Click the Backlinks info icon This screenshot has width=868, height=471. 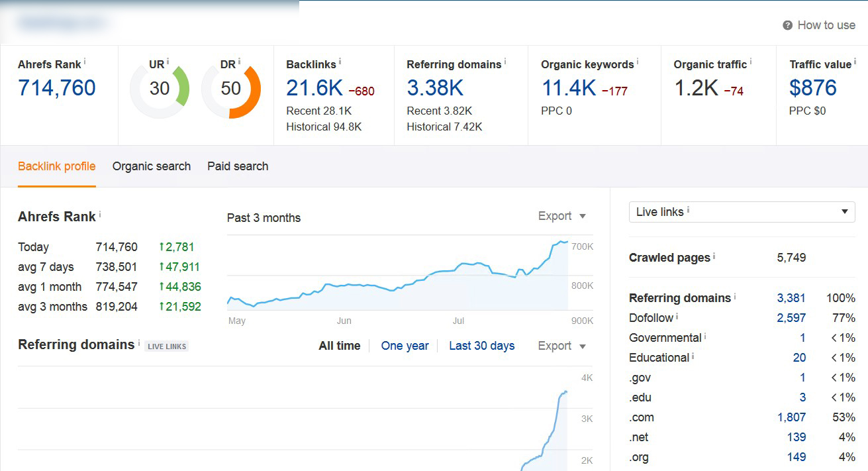tap(340, 61)
